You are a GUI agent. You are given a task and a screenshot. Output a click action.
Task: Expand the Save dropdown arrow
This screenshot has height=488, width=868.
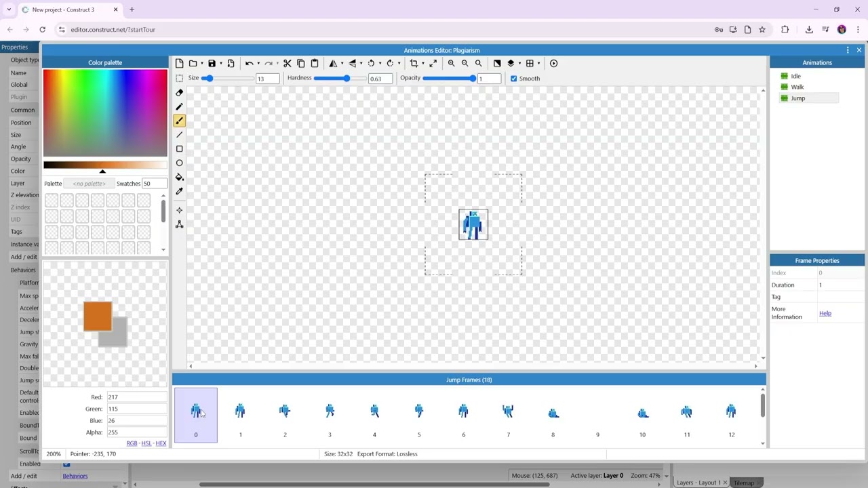tap(220, 63)
